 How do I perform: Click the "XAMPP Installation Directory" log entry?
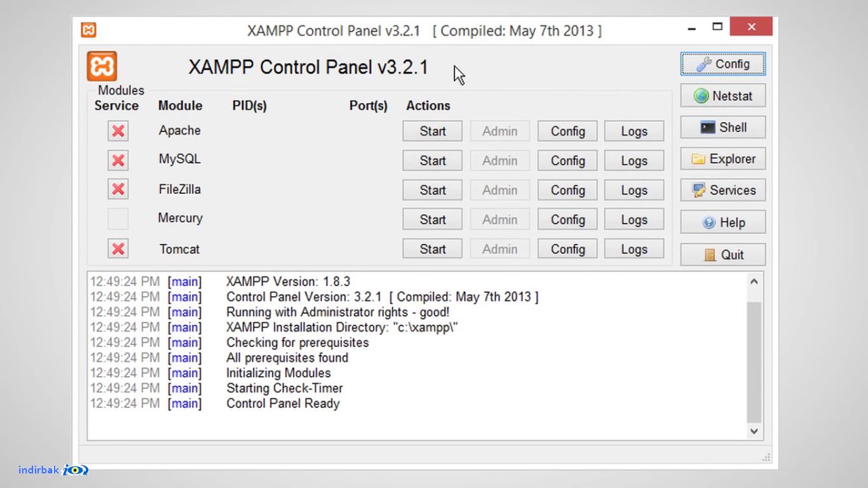tap(342, 327)
